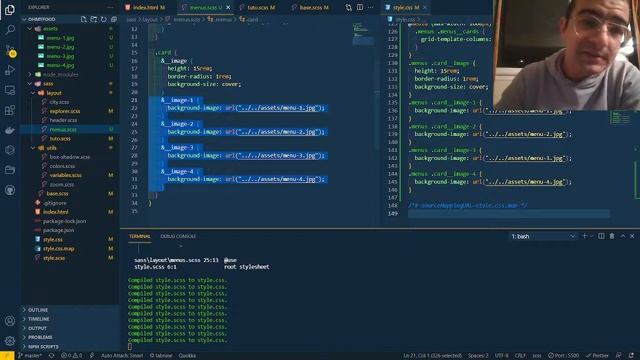Viewport: 640px width, 360px height.
Task: Open style.css.map in the file tree
Action: (x=58, y=249)
